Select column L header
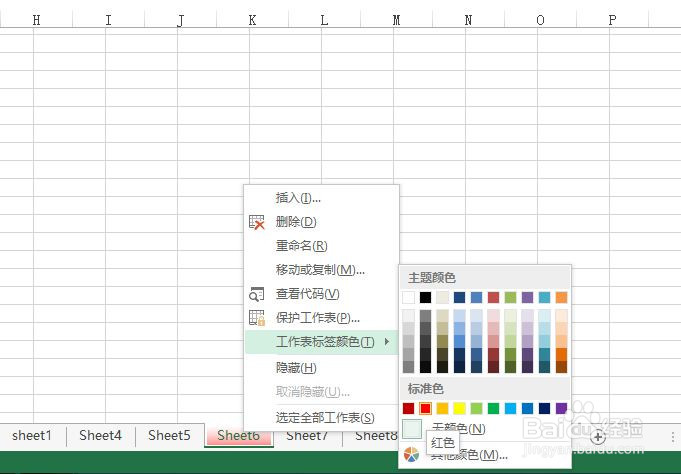Viewport: 681px width, 474px height. 324,20
